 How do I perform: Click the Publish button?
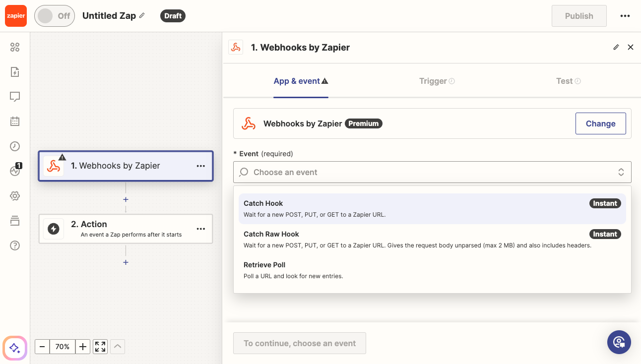click(x=579, y=16)
